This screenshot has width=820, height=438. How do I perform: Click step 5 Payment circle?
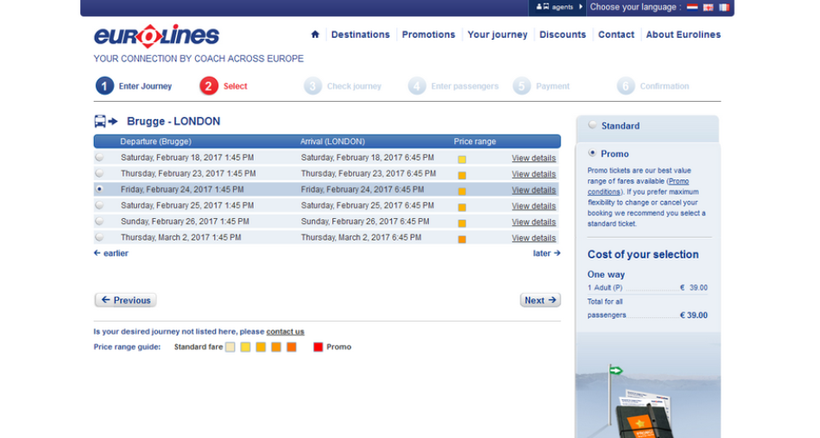(521, 86)
